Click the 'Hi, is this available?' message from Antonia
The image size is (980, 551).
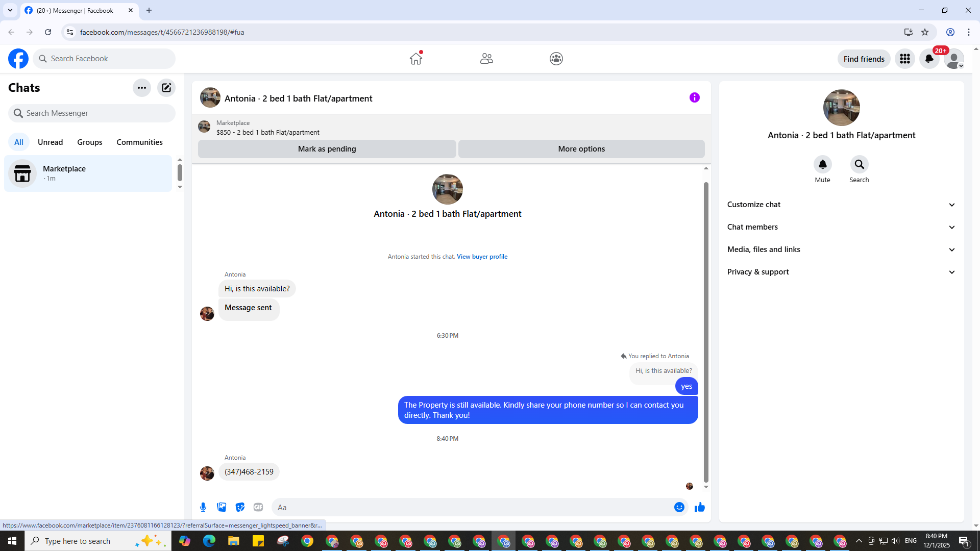[x=257, y=289]
